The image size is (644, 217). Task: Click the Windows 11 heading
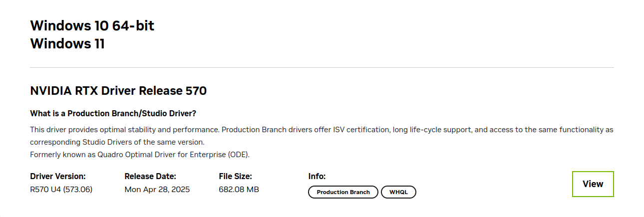pyautogui.click(x=67, y=44)
